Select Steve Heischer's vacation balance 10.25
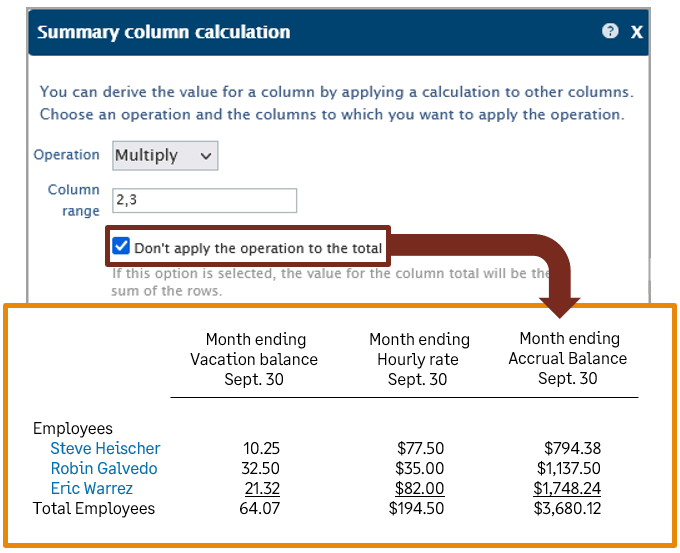This screenshot has height=553, width=680. 261,449
